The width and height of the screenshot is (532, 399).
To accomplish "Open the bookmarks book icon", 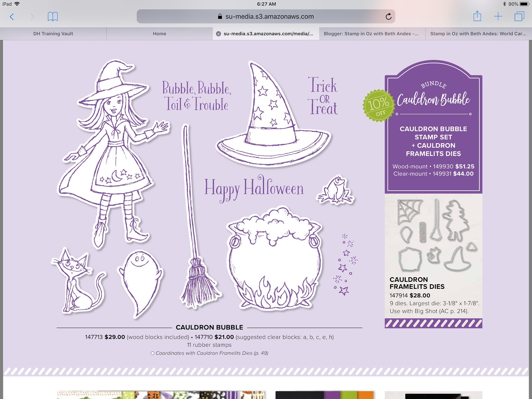I will pos(53,17).
